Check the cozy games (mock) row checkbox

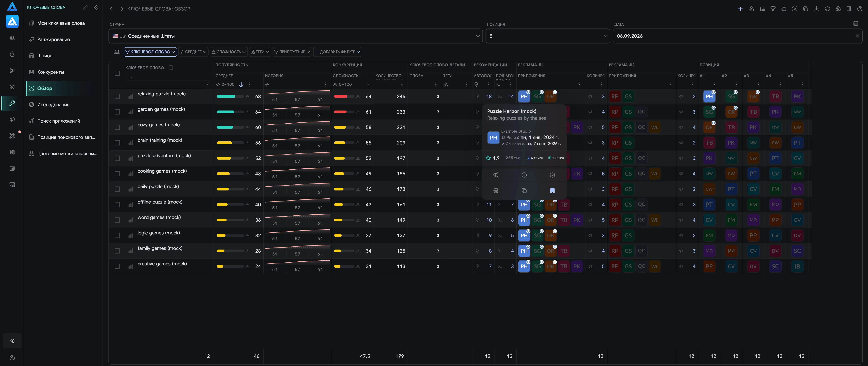point(117,127)
